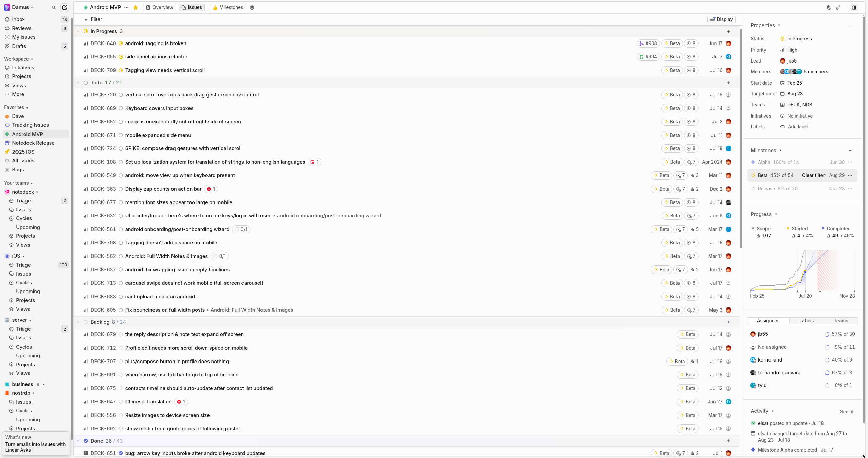The height and width of the screenshot is (458, 868).
Task: Open the Filter button
Action: 93,19
